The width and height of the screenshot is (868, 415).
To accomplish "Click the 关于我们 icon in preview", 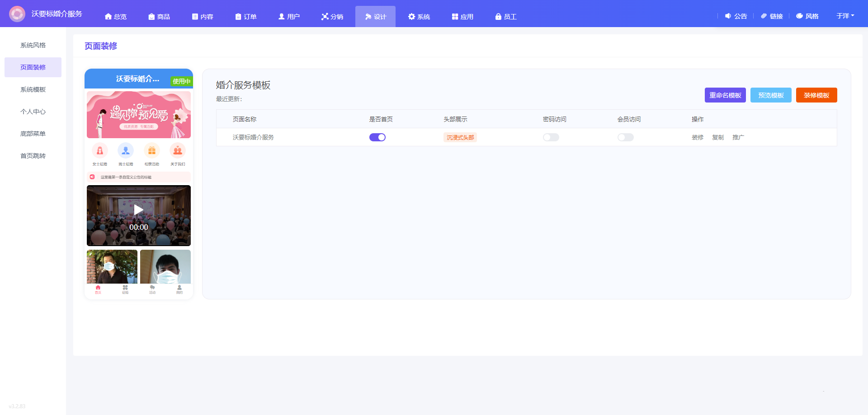I will point(178,150).
